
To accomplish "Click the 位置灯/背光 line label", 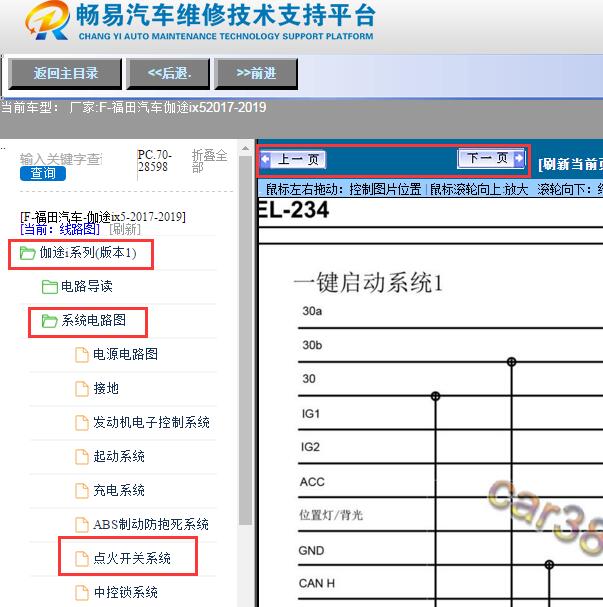I will (x=331, y=515).
